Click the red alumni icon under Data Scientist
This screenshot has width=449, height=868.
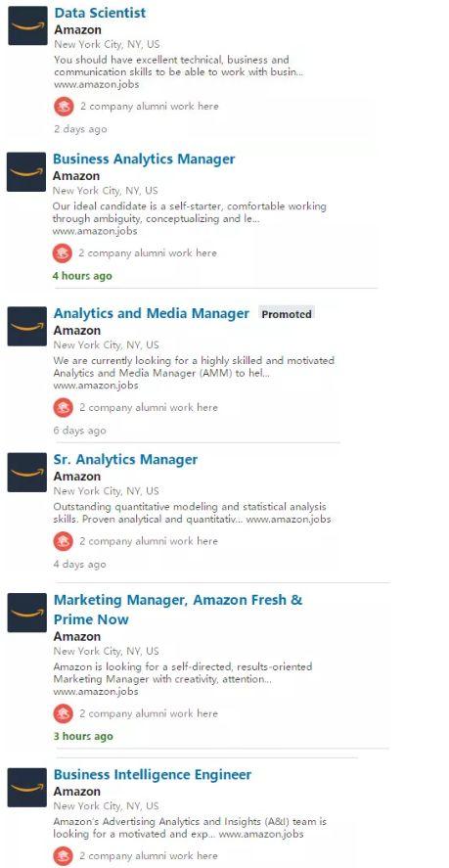pos(64,107)
